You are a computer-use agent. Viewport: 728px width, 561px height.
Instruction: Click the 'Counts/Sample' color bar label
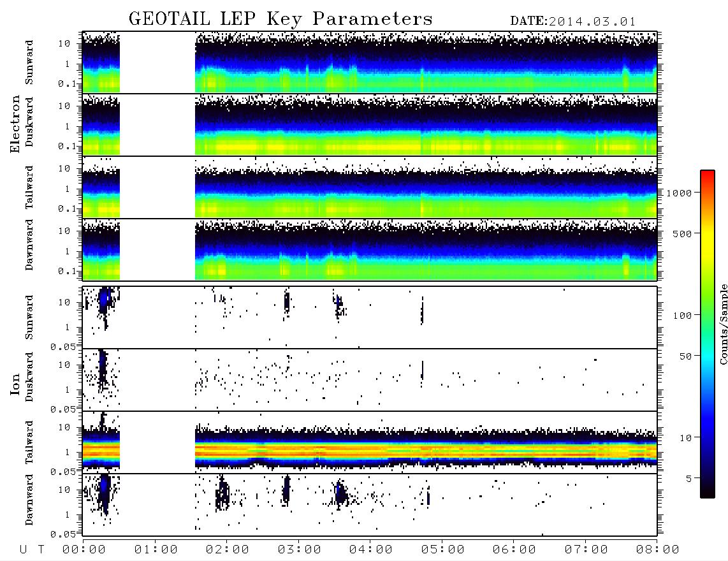[723, 324]
